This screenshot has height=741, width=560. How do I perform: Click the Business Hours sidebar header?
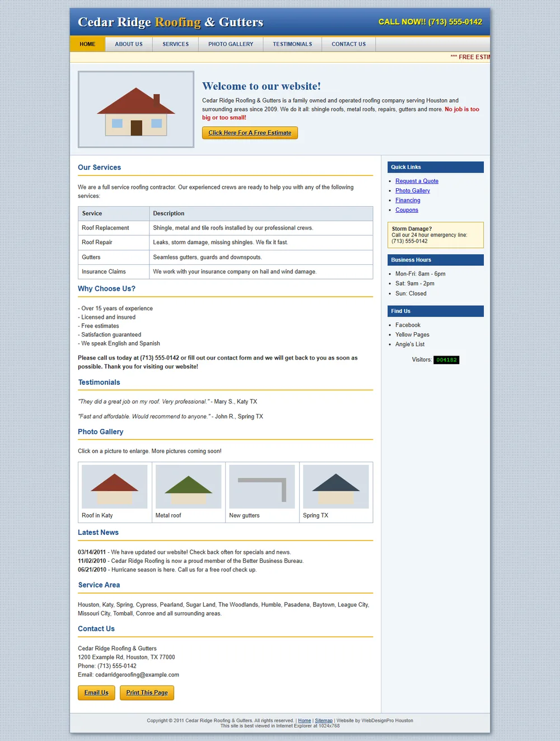(x=436, y=260)
